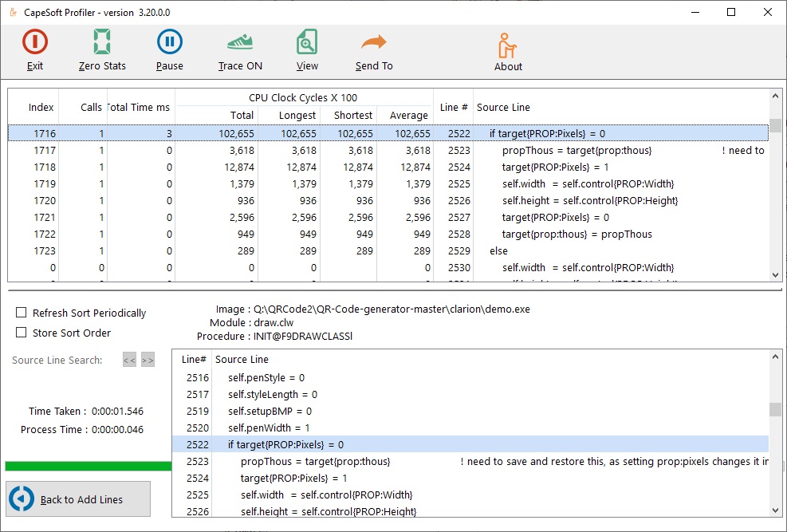Select source line 2524 in code list
The image size is (787, 532).
tap(293, 479)
